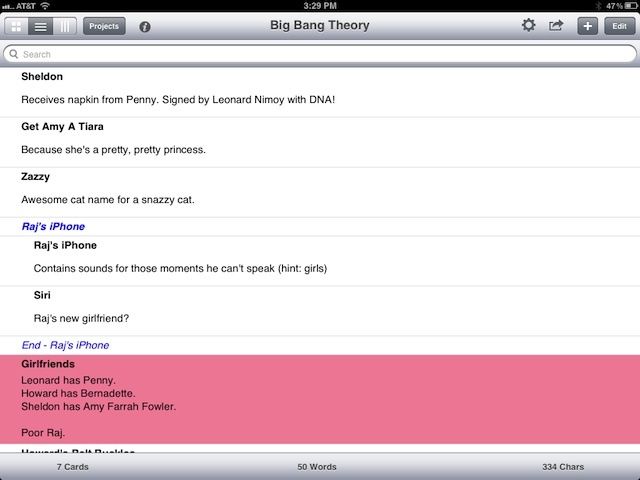
Task: Select 'Contains sounds for those moments' text
Action: click(119, 269)
